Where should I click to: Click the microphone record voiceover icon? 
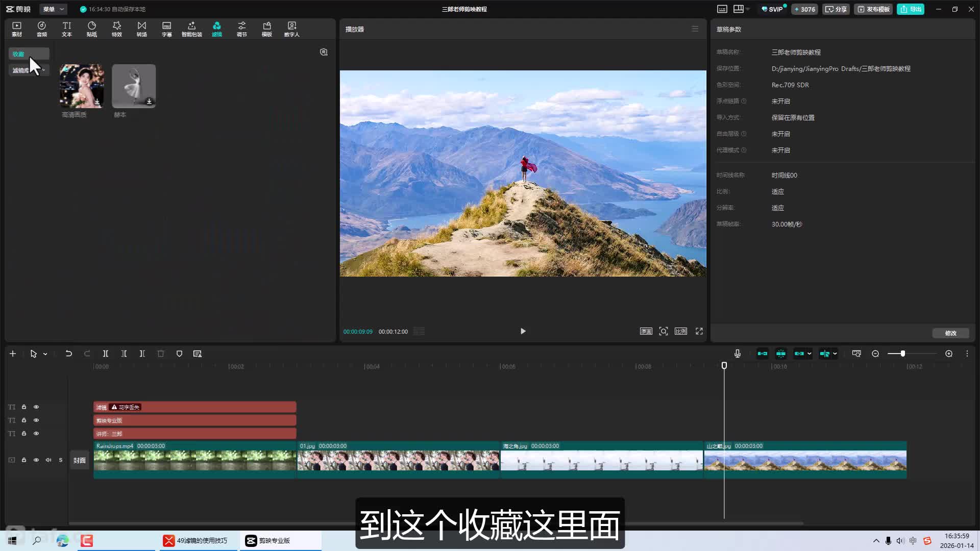[737, 354]
